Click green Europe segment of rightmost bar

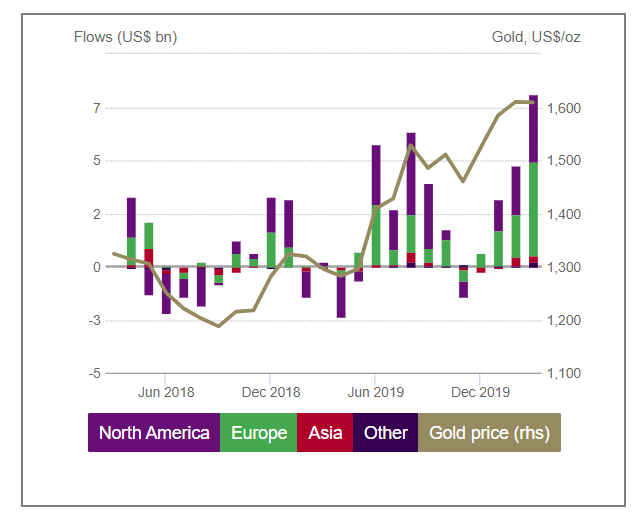(533, 209)
